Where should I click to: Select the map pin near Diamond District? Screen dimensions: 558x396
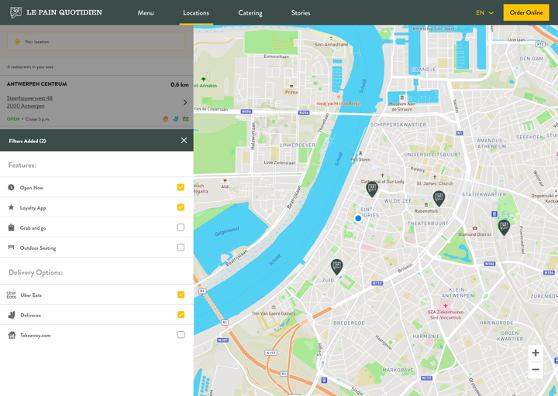[504, 227]
